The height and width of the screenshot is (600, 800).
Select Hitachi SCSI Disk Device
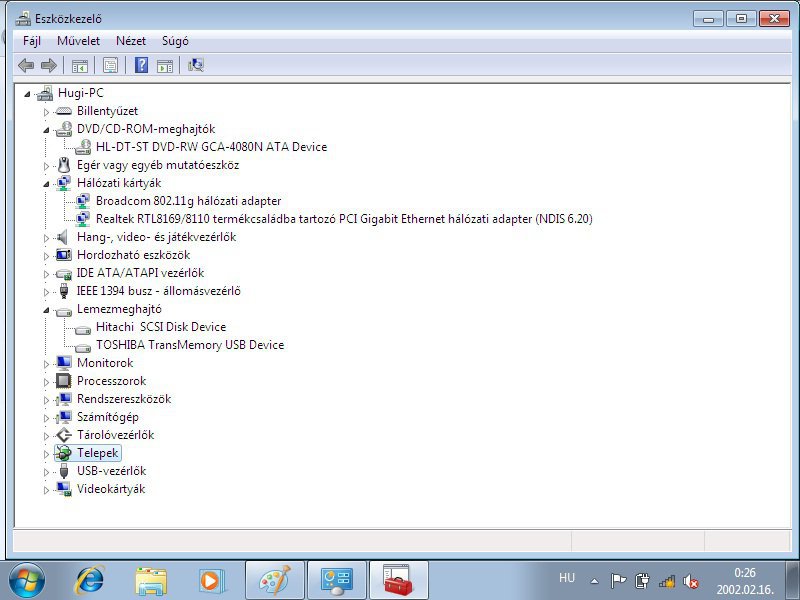point(161,327)
